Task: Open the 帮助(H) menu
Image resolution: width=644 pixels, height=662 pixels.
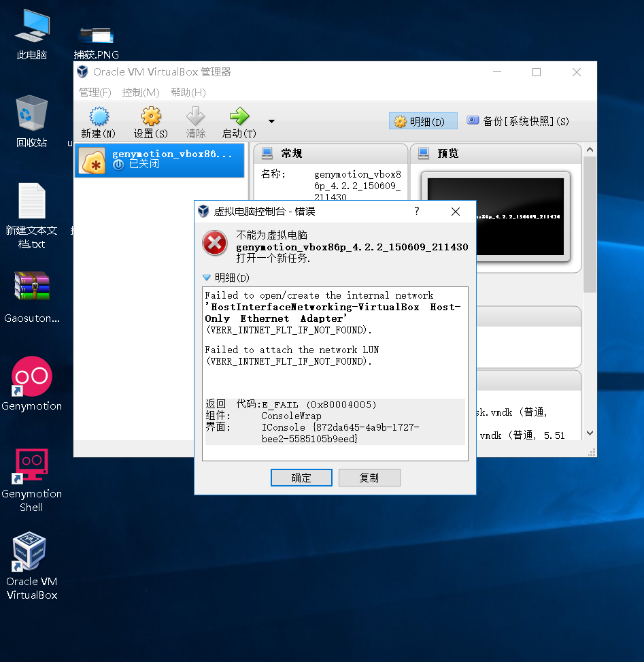Action: (188, 93)
